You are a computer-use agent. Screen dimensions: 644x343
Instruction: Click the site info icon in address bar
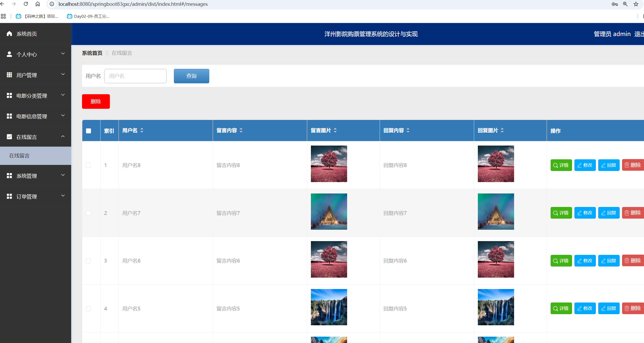pos(52,4)
